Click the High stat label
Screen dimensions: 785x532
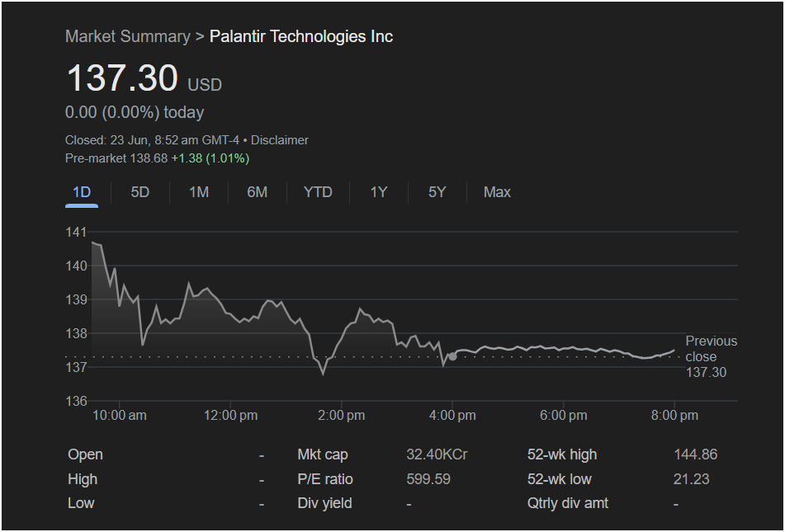[x=83, y=479]
